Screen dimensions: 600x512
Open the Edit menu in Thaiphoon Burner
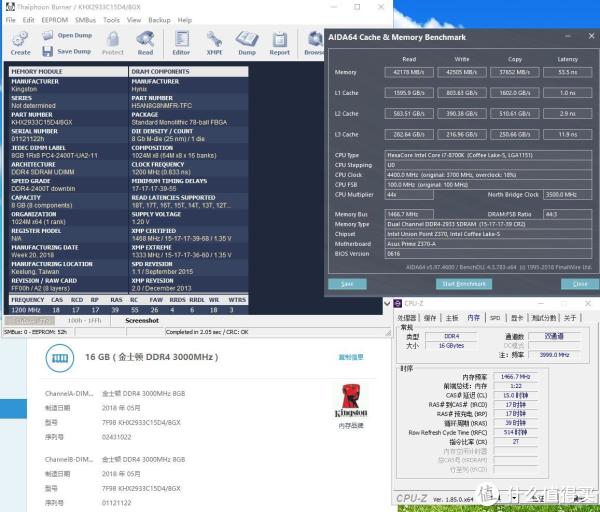point(28,20)
